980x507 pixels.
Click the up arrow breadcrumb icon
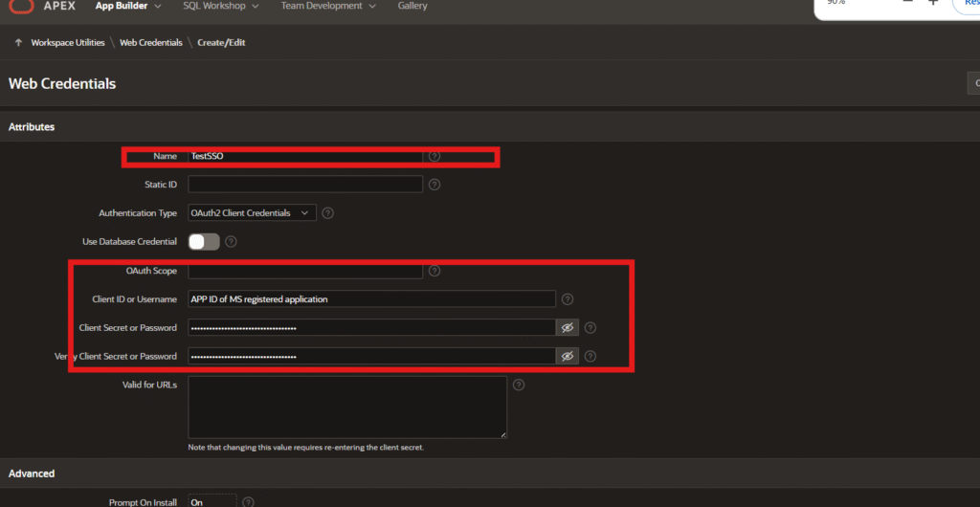(18, 43)
